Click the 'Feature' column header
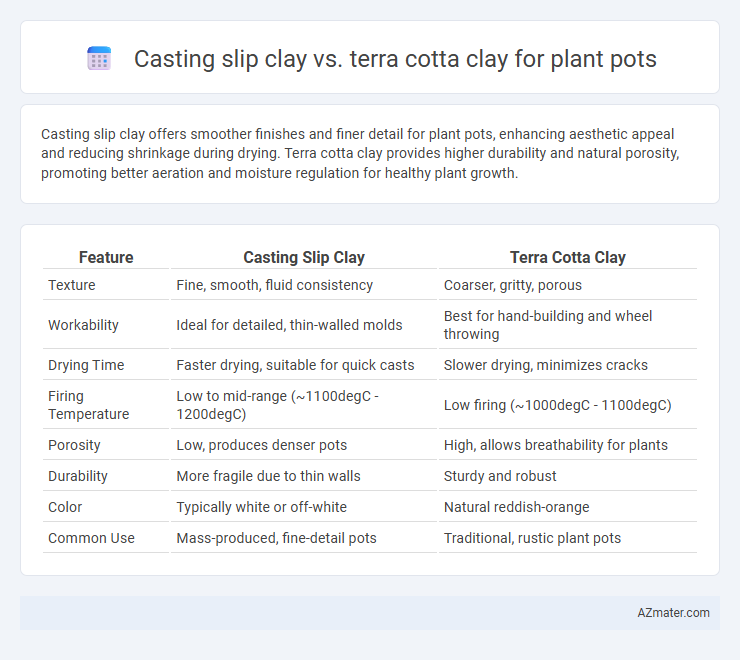 pyautogui.click(x=106, y=257)
